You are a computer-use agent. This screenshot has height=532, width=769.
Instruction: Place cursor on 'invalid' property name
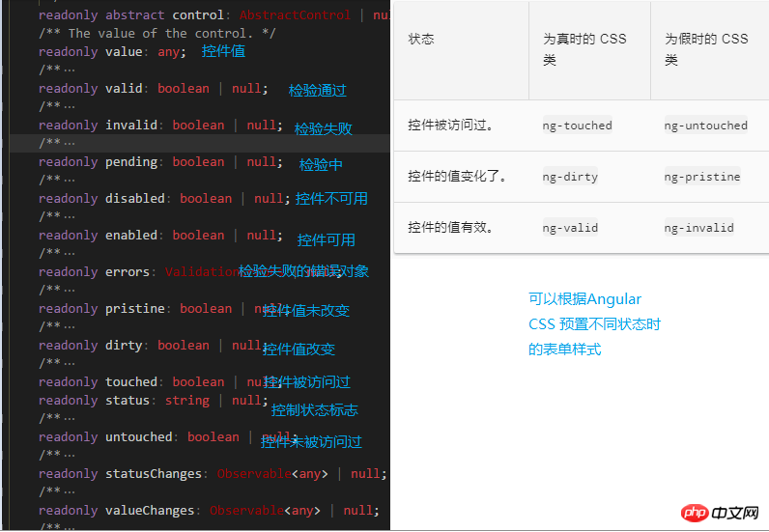pos(131,125)
